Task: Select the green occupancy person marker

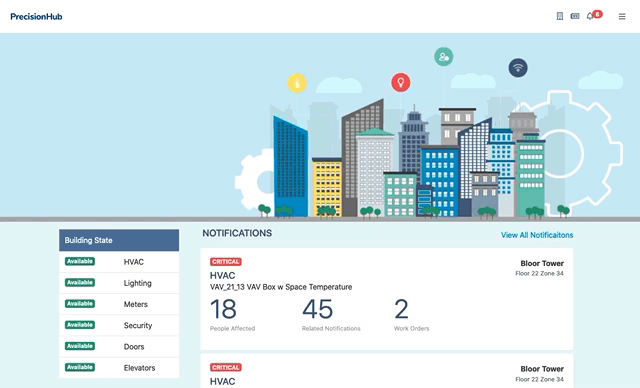Action: tap(444, 57)
